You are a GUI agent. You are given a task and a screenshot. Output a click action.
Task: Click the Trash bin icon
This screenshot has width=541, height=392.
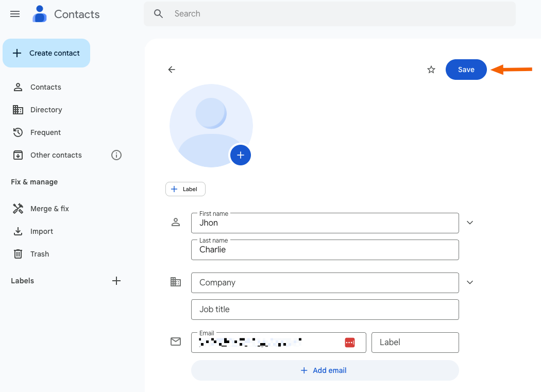click(18, 254)
